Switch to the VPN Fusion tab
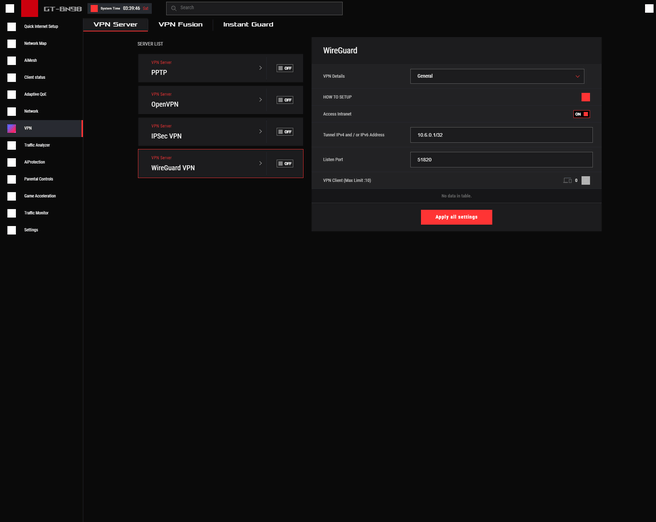This screenshot has height=522, width=656. coord(180,25)
